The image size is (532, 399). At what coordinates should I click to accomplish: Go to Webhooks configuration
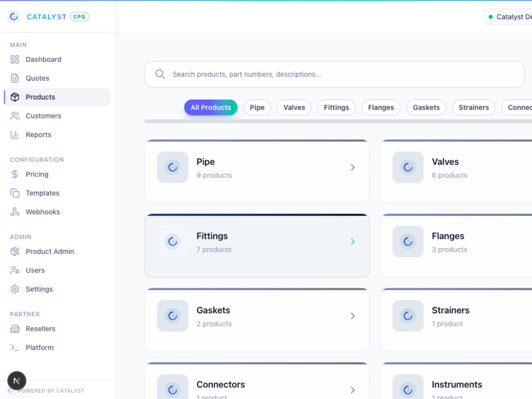point(57,212)
